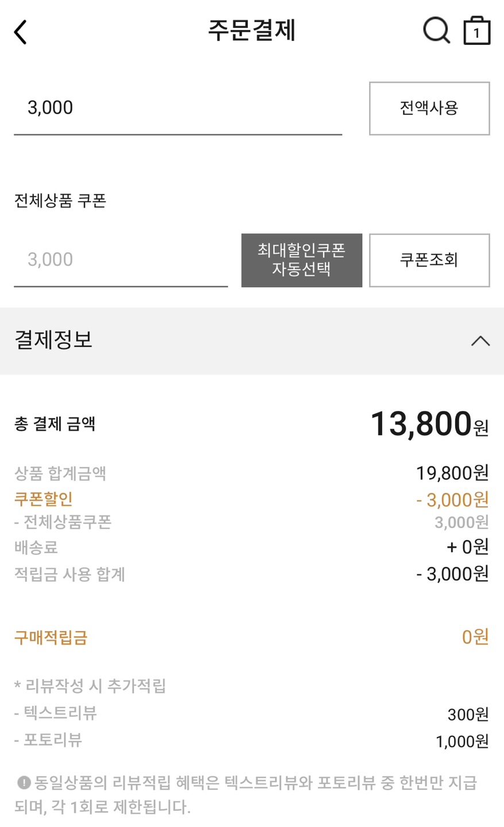Collapse the 결제정보 section chevron

480,341
